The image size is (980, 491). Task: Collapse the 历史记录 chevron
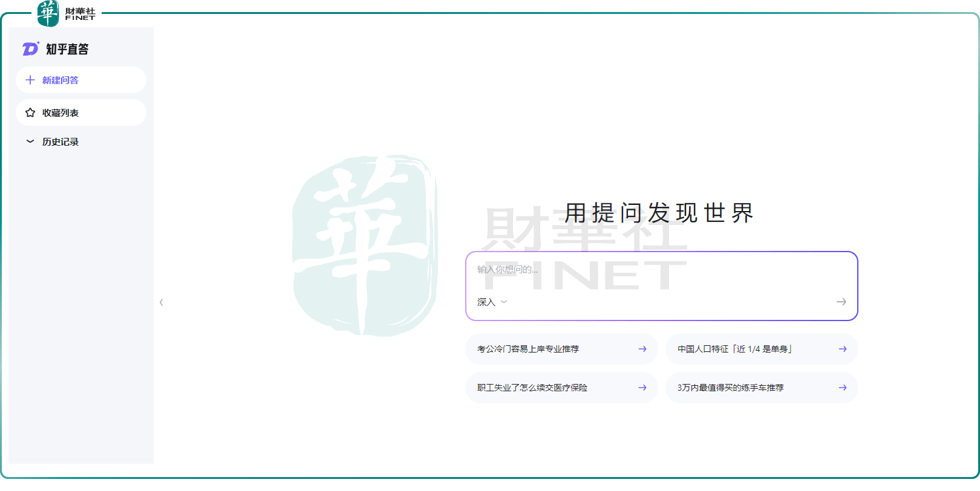(30, 141)
